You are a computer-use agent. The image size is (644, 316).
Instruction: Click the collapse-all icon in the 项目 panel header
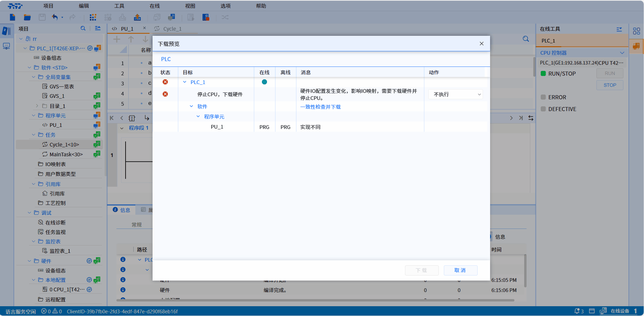(x=98, y=29)
